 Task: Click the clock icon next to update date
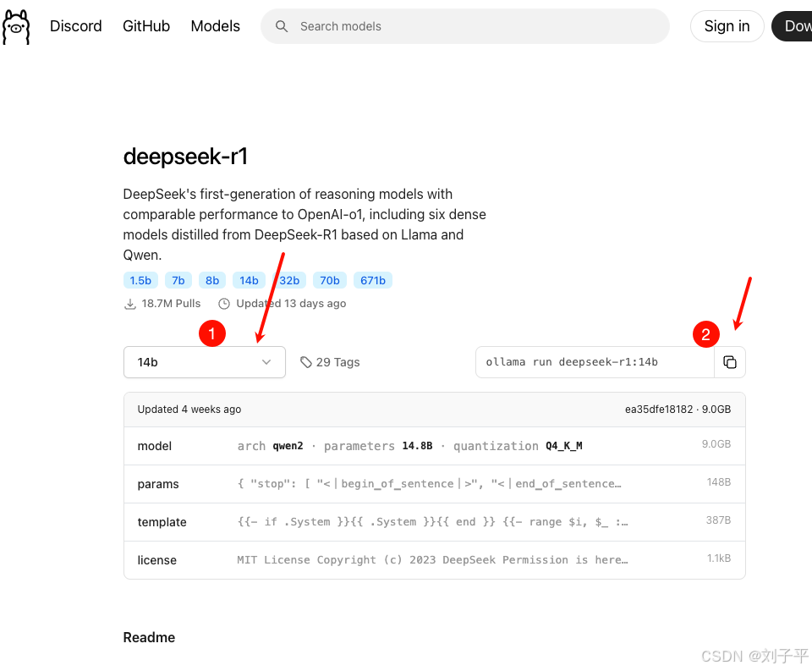(x=223, y=303)
